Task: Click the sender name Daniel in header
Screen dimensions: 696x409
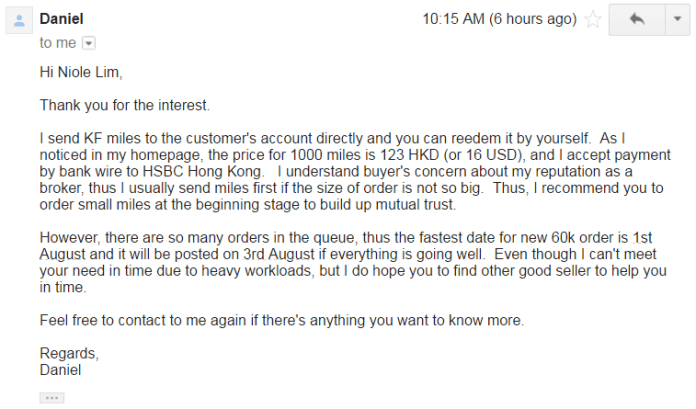Action: (61, 19)
